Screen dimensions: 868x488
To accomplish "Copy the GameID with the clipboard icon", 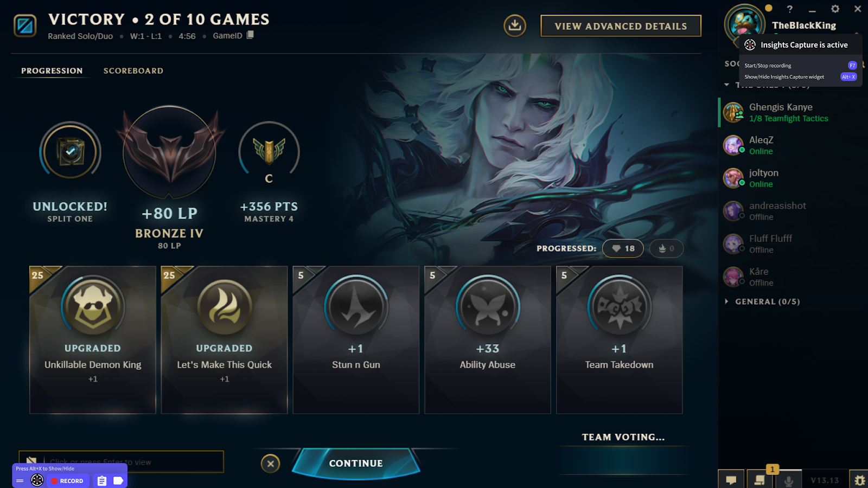I will pyautogui.click(x=250, y=35).
